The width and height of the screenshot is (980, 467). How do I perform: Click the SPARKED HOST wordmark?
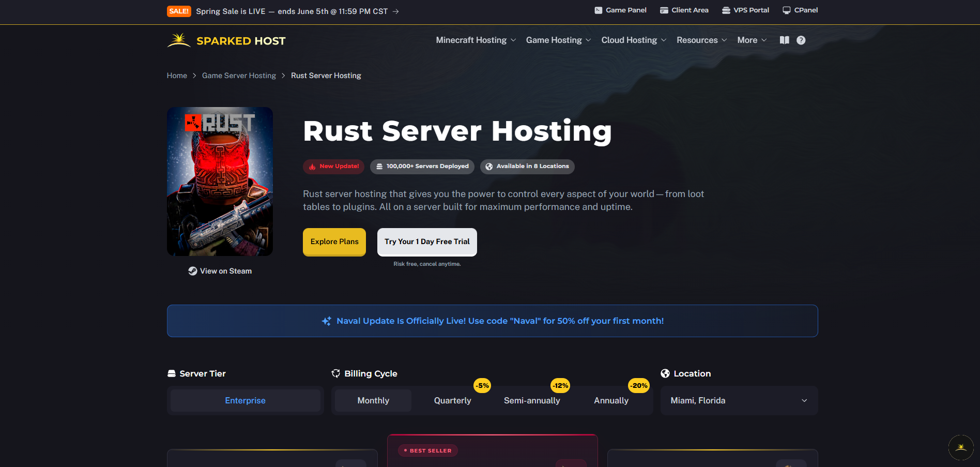pos(241,41)
